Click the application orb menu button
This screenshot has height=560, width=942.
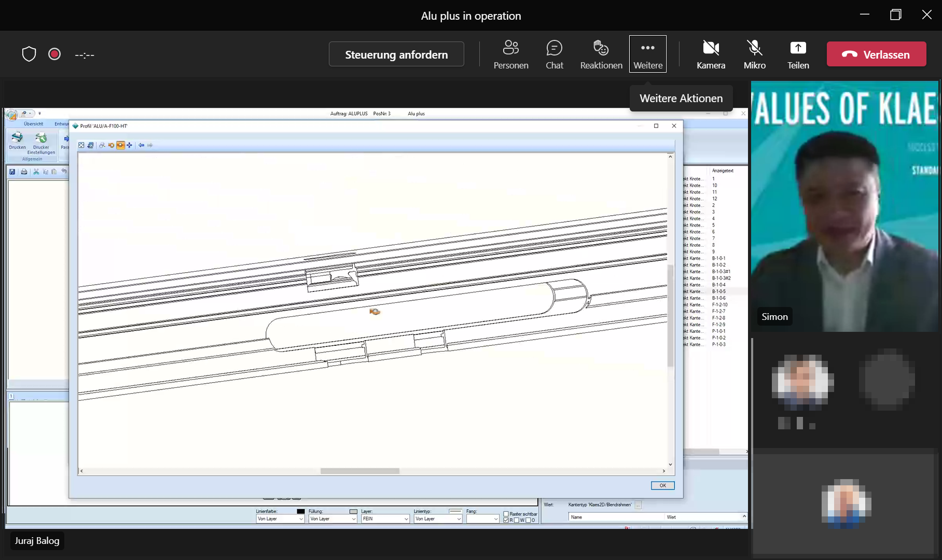(12, 115)
